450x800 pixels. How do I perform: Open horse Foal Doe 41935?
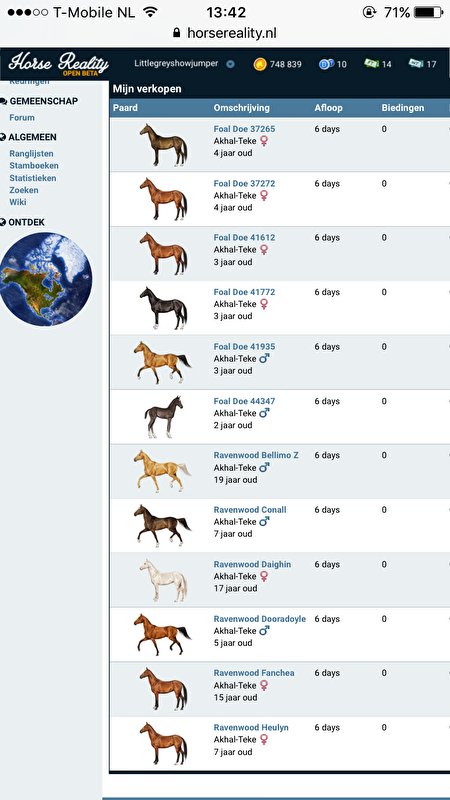click(x=244, y=347)
